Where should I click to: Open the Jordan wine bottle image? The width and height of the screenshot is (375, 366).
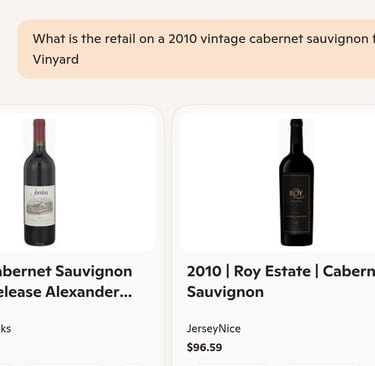click(40, 182)
